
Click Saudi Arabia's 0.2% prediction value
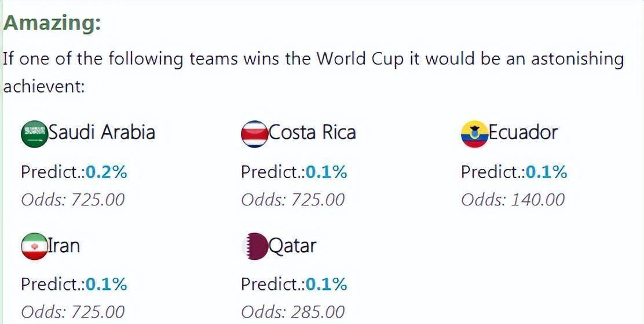click(x=107, y=172)
